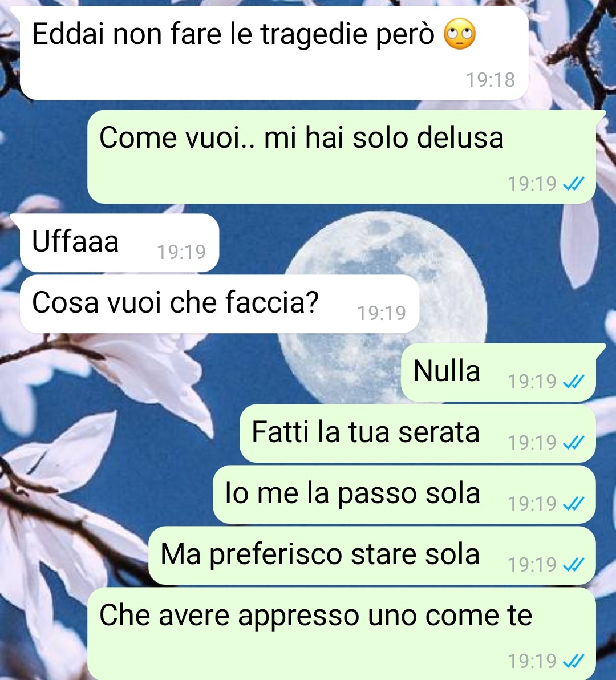Tap the timestamp on 'Cosa vuoi che faccia?'
Viewport: 616px width, 680px height.
(382, 313)
